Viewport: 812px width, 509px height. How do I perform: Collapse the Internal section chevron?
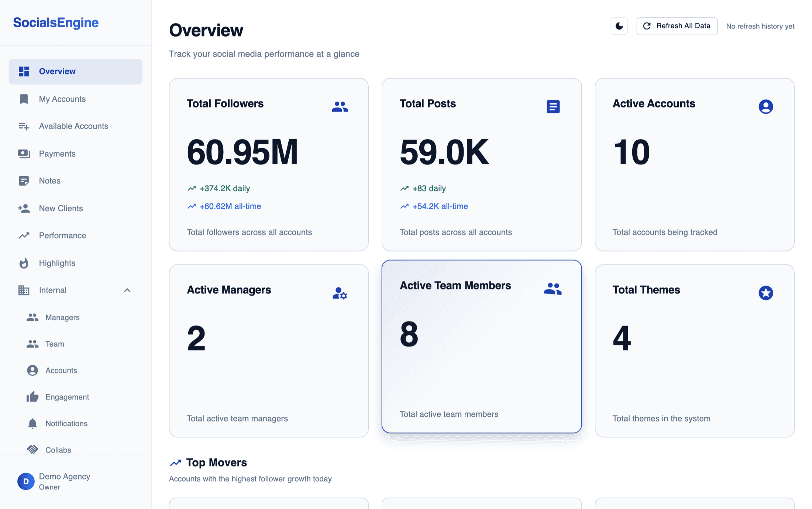coord(127,290)
